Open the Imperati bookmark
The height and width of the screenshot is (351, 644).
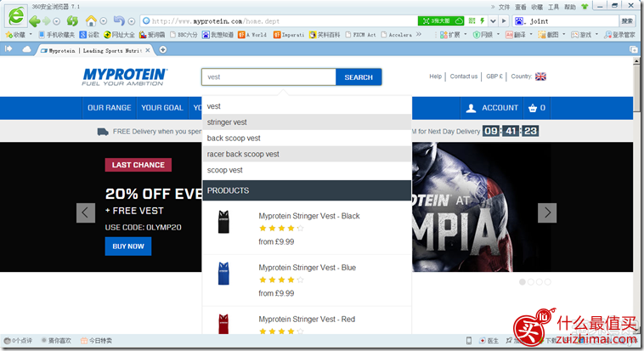tap(289, 35)
